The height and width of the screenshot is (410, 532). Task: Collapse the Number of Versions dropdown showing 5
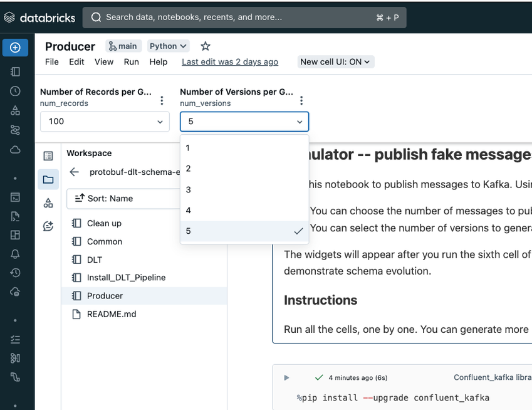[244, 122]
